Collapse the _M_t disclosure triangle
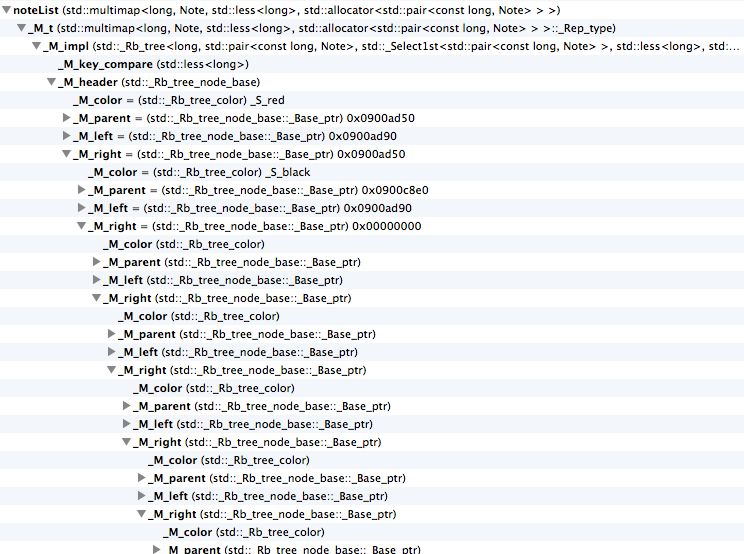744x554 pixels. 21,28
